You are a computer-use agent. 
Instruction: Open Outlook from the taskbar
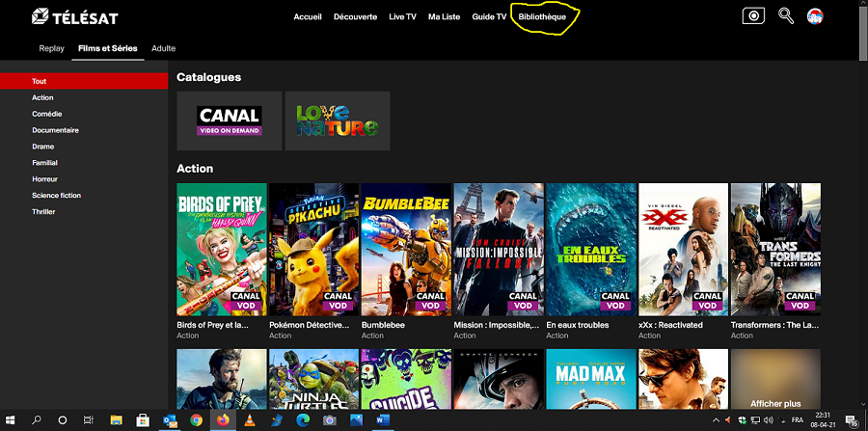tap(170, 420)
